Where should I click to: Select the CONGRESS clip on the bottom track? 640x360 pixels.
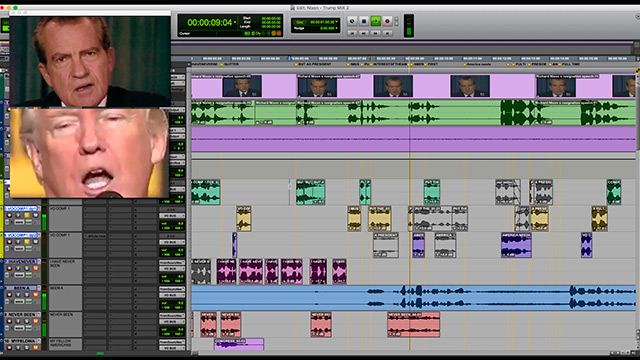[239, 344]
